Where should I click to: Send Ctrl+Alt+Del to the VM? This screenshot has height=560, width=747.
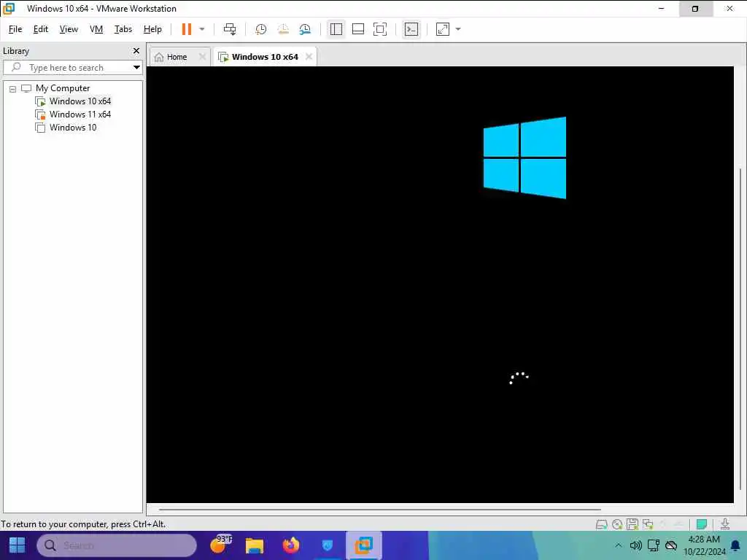click(230, 29)
